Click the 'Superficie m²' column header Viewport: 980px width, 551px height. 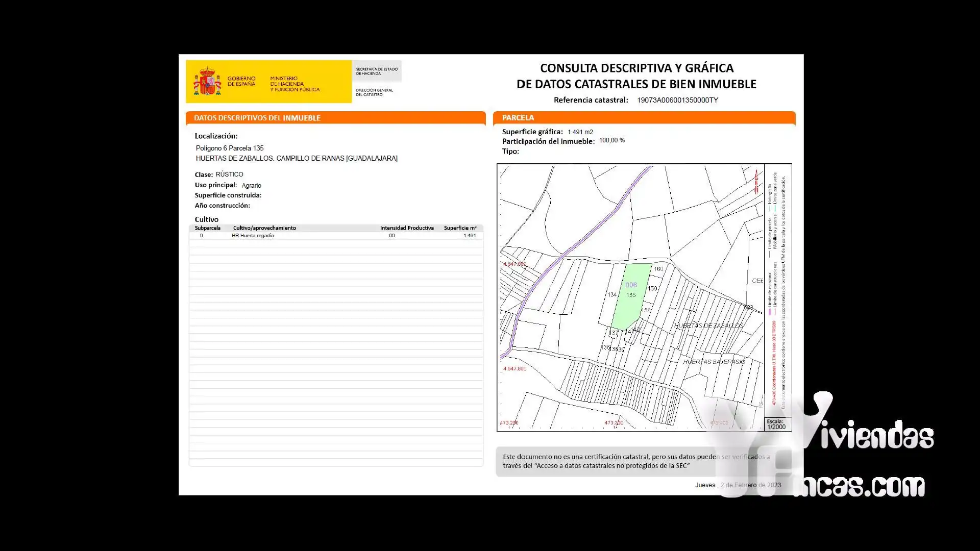pyautogui.click(x=460, y=228)
